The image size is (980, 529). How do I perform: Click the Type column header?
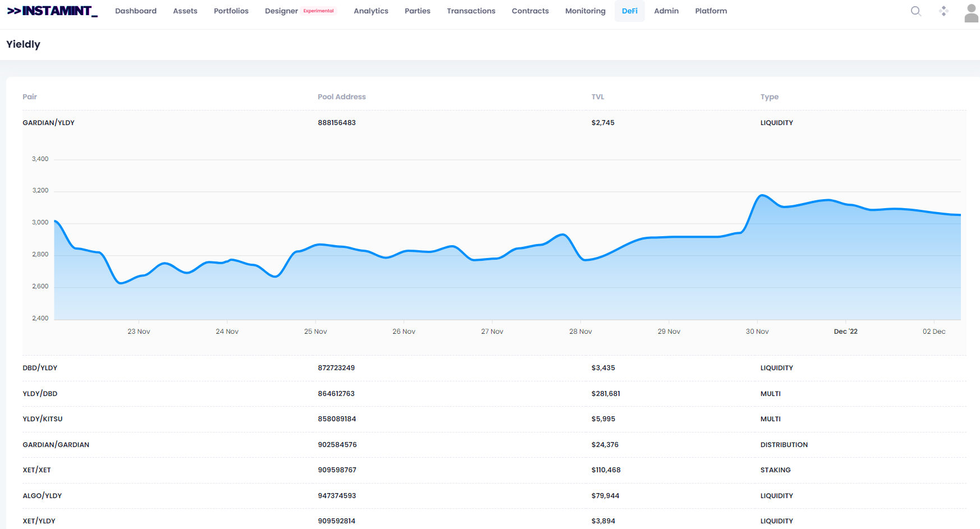point(770,97)
